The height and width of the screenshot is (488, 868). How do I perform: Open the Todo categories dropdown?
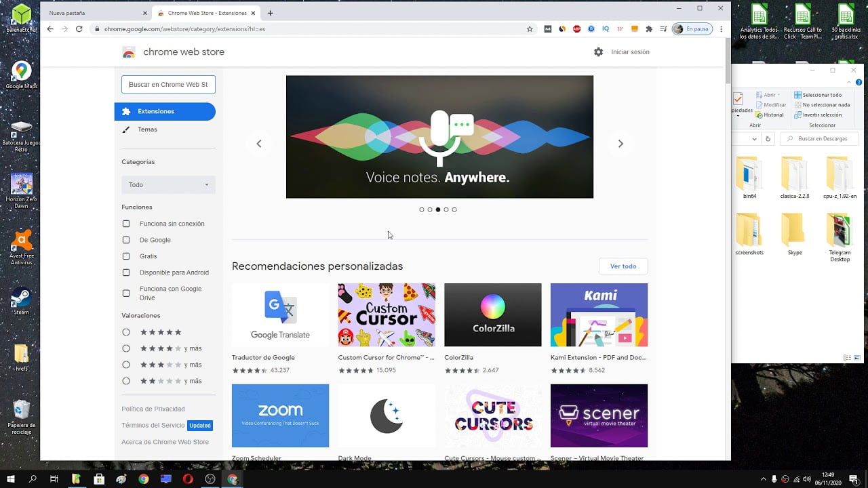coord(167,184)
